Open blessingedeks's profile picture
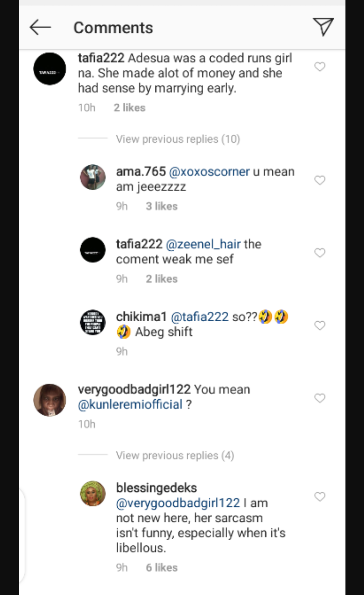Screen dimensions: 364x595 click(x=93, y=493)
